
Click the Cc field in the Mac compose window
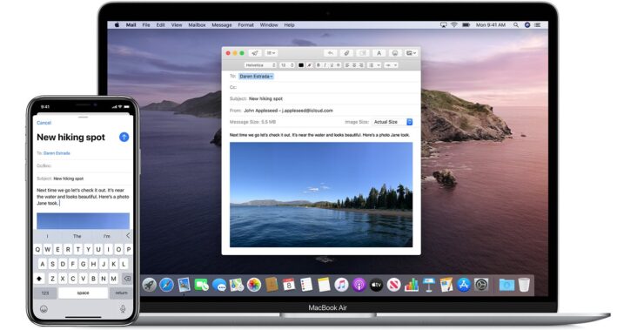pos(321,88)
